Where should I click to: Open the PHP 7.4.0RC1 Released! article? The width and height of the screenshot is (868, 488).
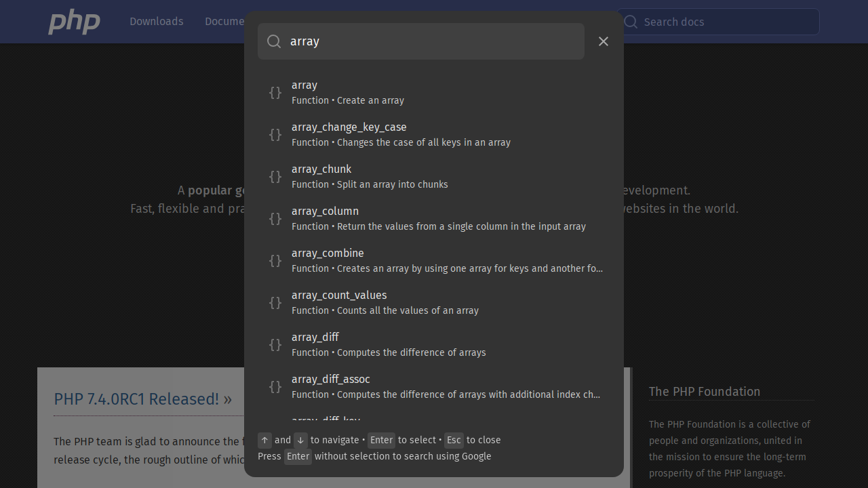(x=142, y=399)
